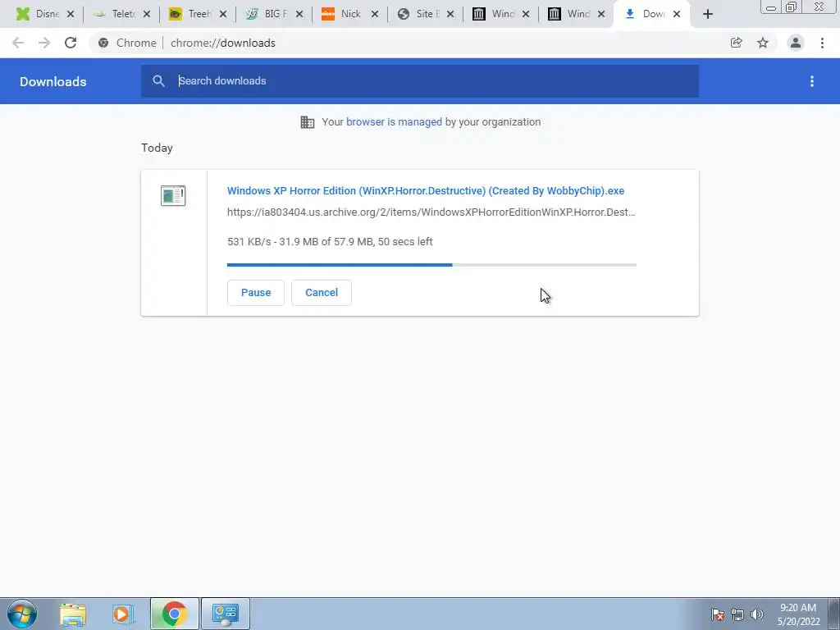Click the profile avatar icon
The width and height of the screenshot is (840, 630).
click(796, 43)
